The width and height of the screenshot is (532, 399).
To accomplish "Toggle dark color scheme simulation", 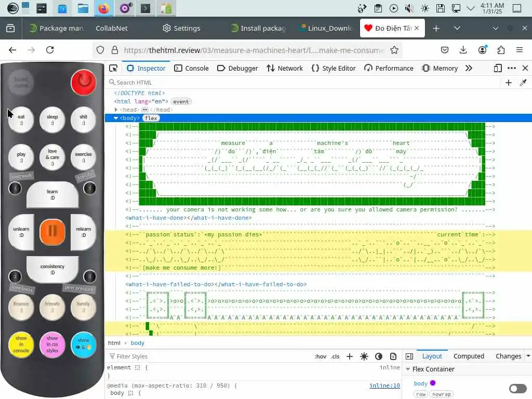I will click(379, 356).
